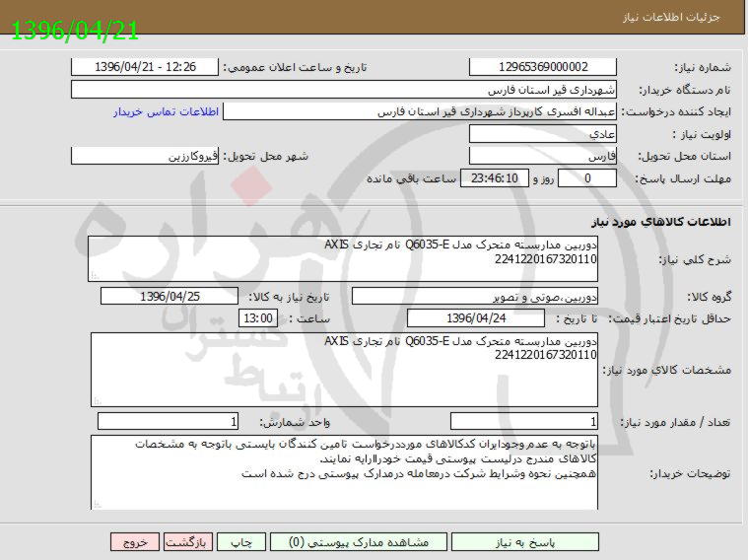Image resolution: width=748 pixels, height=560 pixels.
Task: Click the مهلت ارسال پاسخ label
Action: click(x=683, y=178)
